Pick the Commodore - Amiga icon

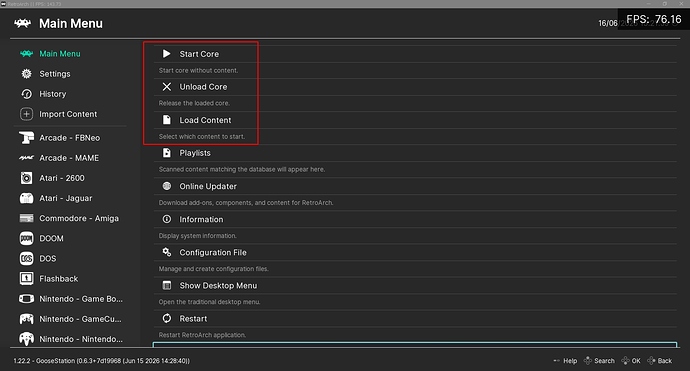[x=26, y=218]
